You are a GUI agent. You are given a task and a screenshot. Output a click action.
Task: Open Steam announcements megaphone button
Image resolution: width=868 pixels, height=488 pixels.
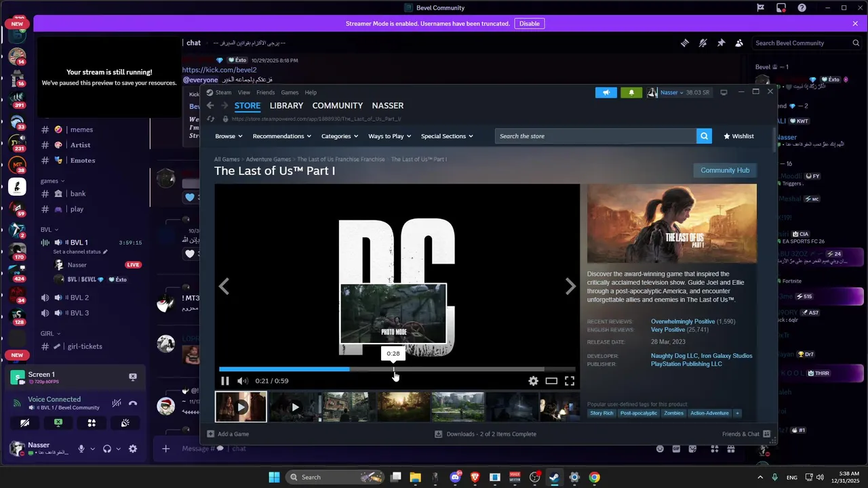(606, 92)
